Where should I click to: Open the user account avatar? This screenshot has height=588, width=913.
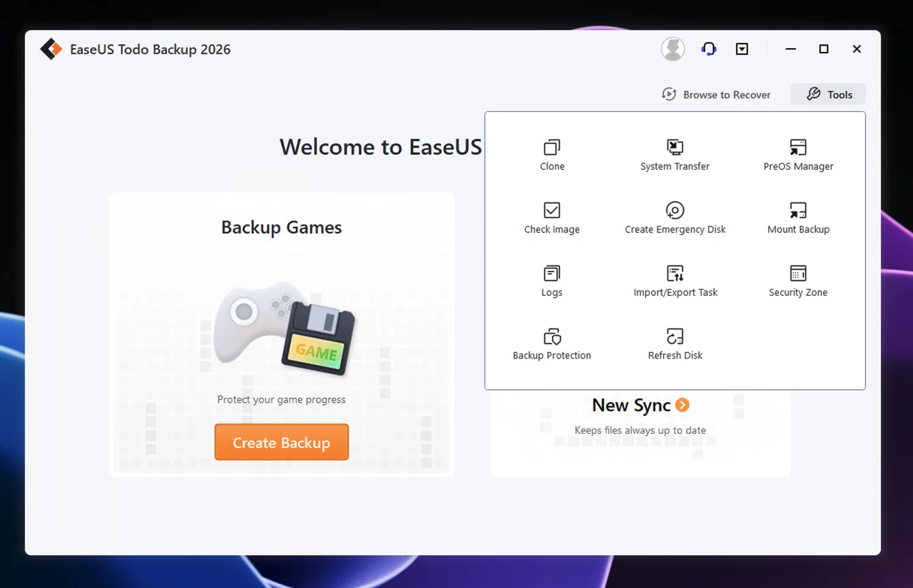(x=673, y=49)
